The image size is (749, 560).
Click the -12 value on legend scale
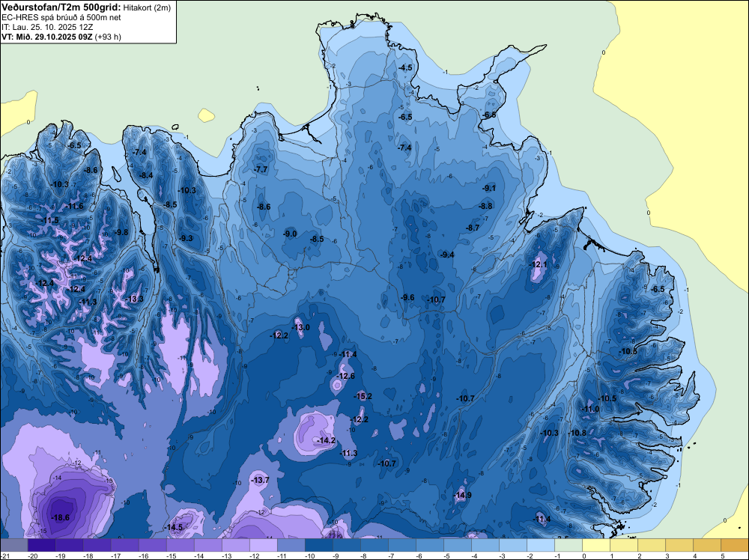(255, 556)
